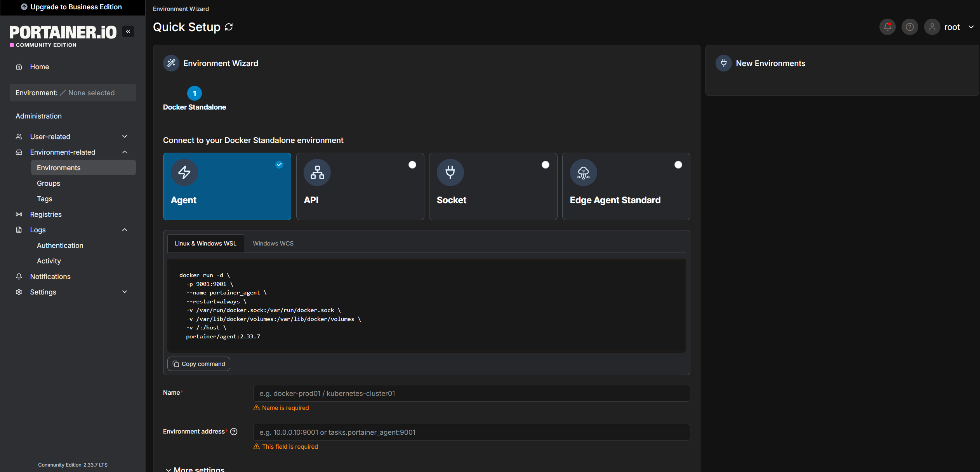Click the Environment Wizard wand icon
The width and height of the screenshot is (980, 472).
[171, 63]
